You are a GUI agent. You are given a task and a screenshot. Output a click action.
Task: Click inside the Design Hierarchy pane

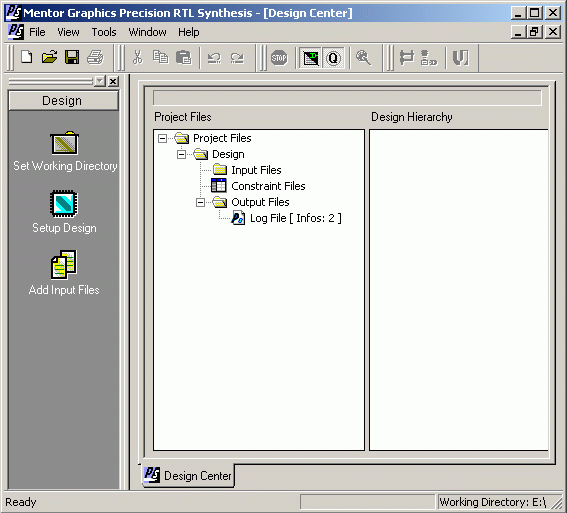point(459,290)
